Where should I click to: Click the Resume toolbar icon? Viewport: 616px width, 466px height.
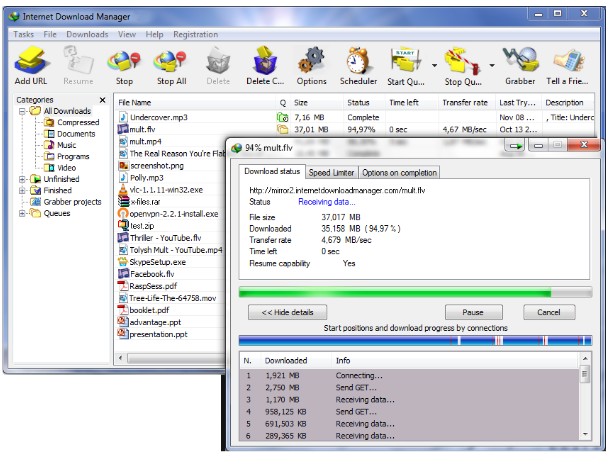pyautogui.click(x=78, y=61)
